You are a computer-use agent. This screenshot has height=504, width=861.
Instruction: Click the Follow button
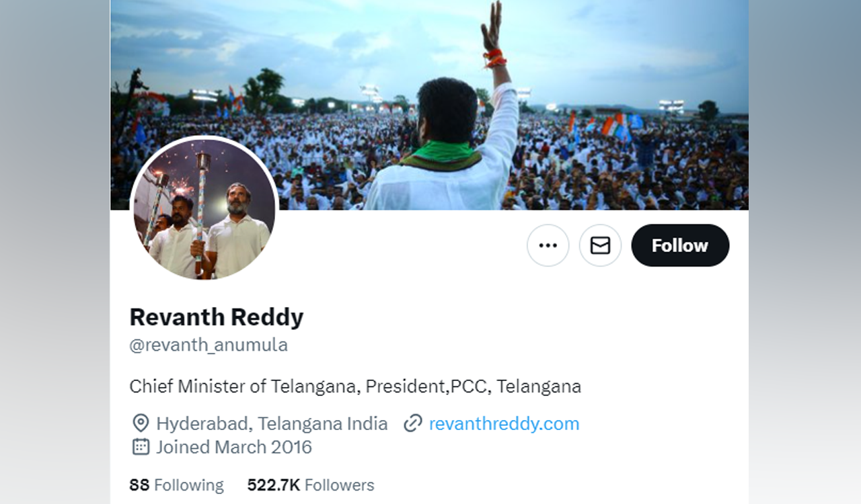[679, 245]
